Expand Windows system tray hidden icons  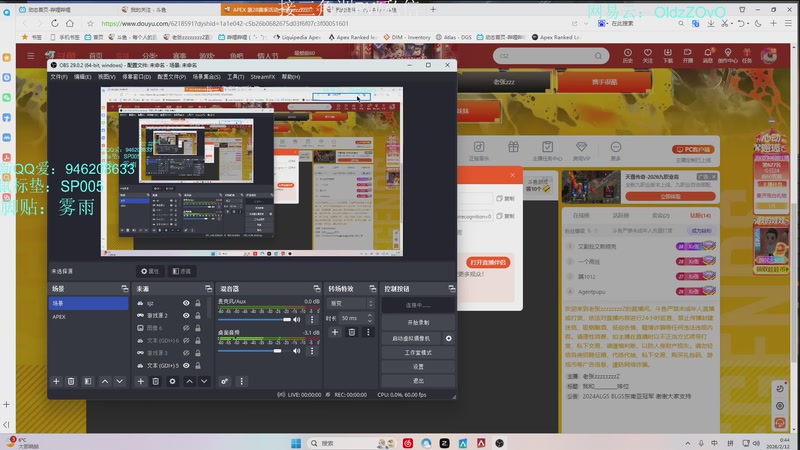click(687, 443)
